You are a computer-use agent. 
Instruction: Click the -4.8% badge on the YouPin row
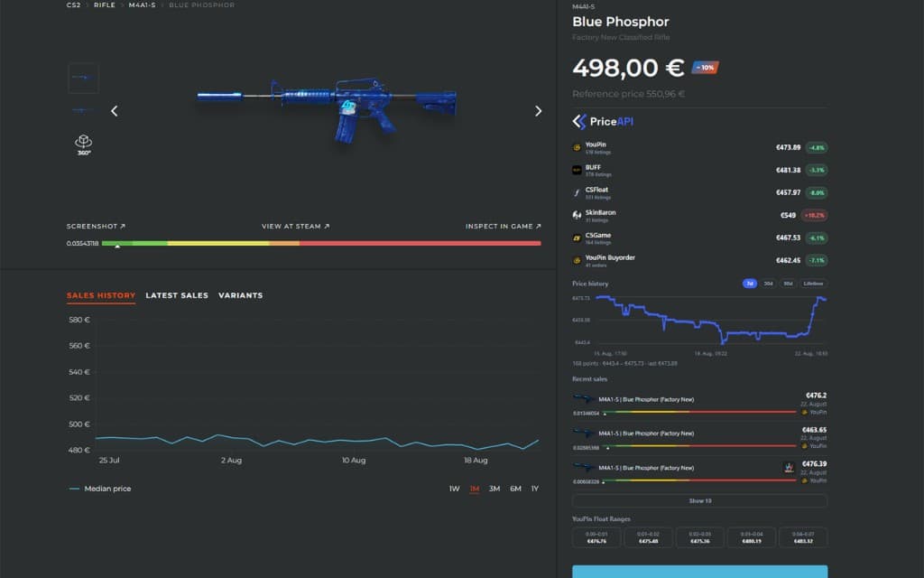816,147
